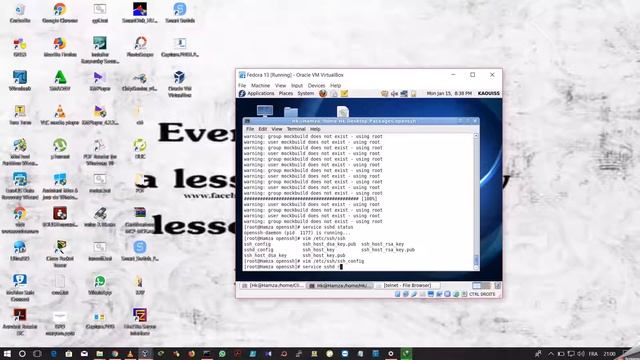Select the FileZilla Server Interface shortcut
This screenshot has height=360, width=640.
[x=140, y=322]
